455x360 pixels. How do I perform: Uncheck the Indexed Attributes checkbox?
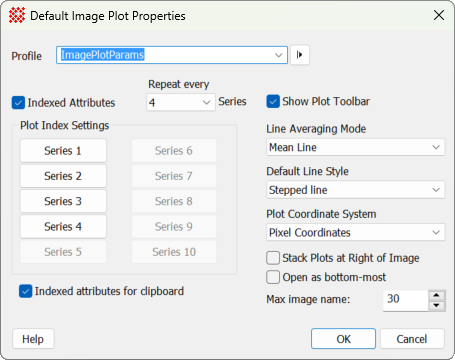18,103
